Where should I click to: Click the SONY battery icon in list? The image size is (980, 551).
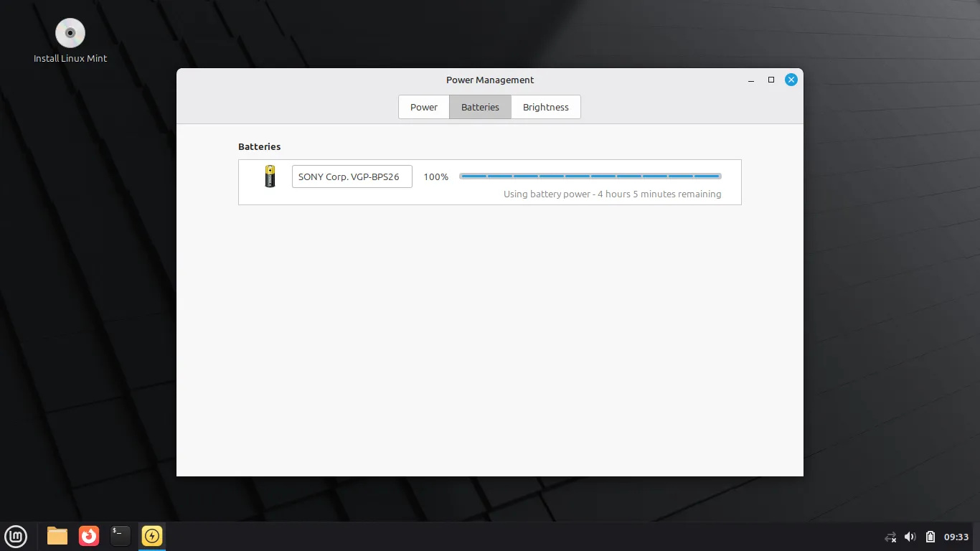click(x=270, y=176)
